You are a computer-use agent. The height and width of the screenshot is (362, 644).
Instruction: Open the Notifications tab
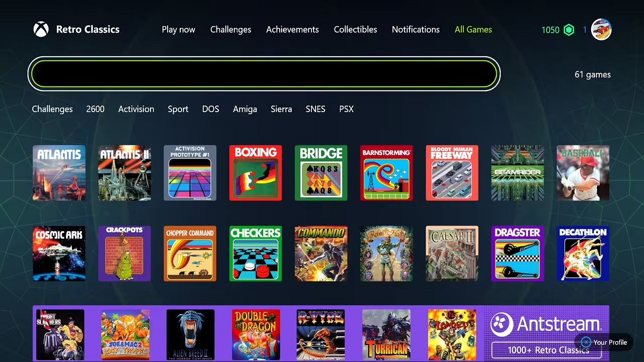[x=416, y=30]
